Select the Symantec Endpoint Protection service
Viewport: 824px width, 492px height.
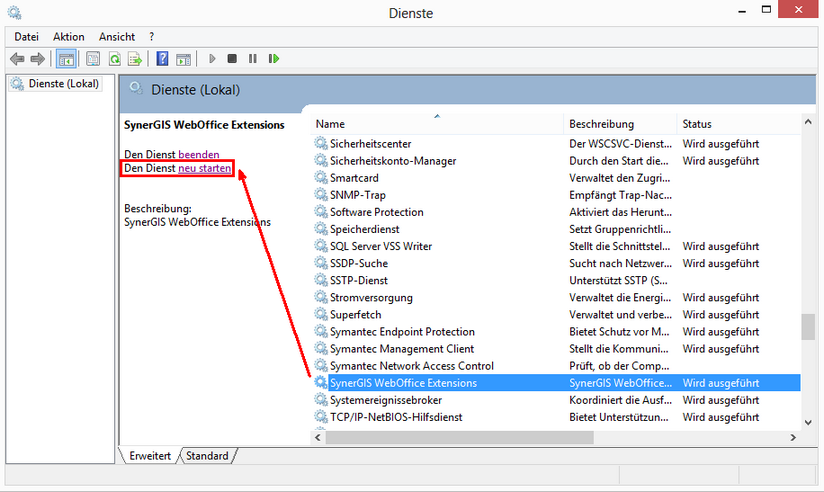pos(402,332)
